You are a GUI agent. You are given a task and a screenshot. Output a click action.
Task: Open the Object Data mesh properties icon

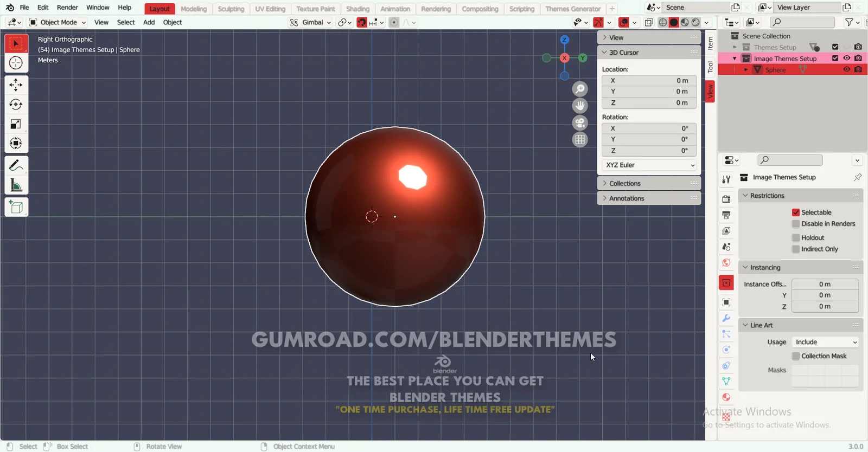726,382
